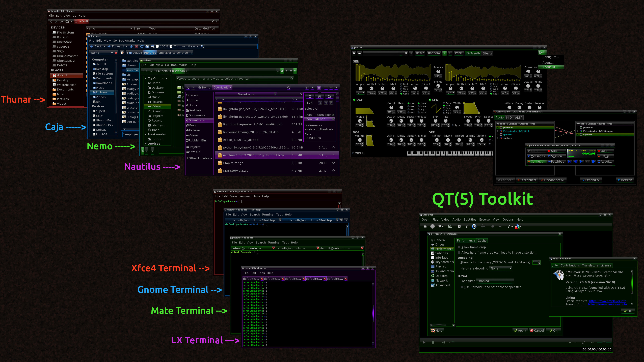
Task: Open Bookmarks menu in Caja Pictures window
Action: coord(127,40)
